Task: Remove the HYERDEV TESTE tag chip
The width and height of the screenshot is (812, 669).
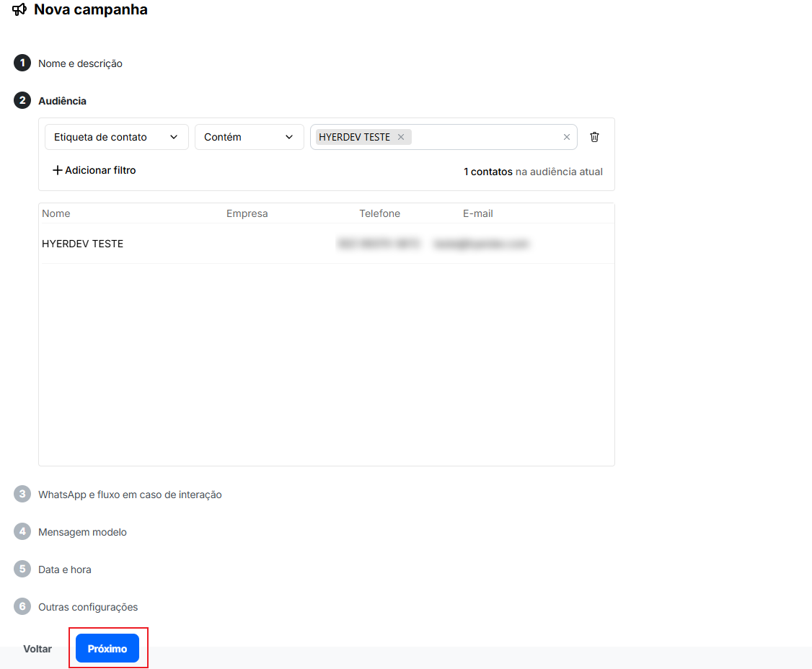Action: click(401, 137)
